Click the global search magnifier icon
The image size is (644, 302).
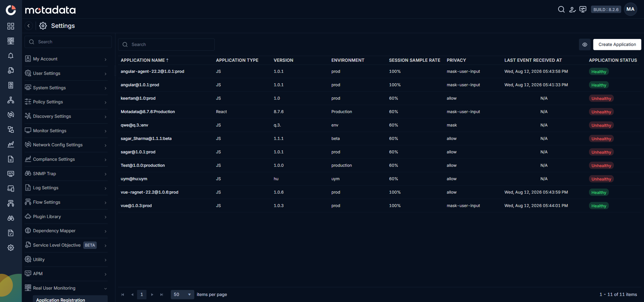(x=561, y=9)
